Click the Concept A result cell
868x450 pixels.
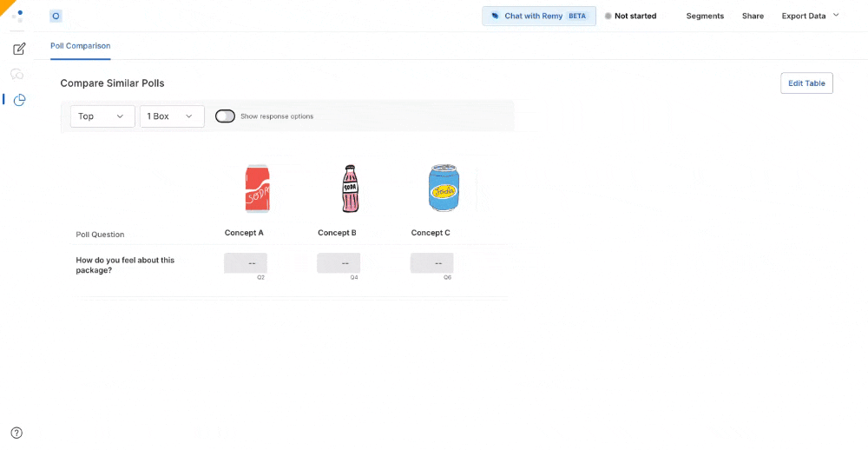click(246, 262)
